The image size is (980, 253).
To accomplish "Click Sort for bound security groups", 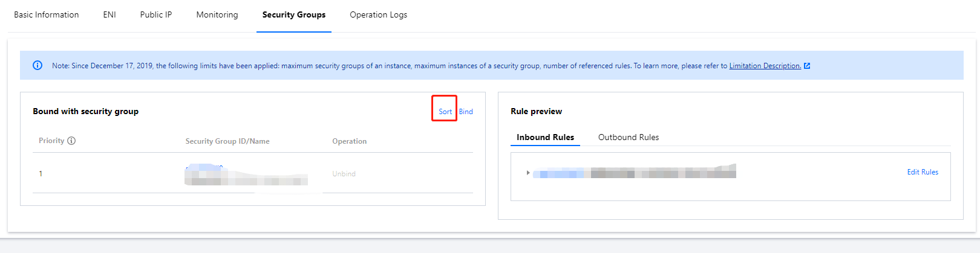I will (445, 112).
